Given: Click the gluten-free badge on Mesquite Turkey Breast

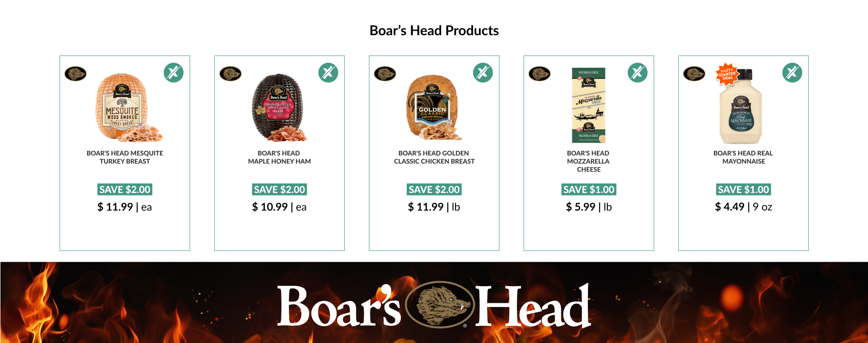Looking at the screenshot, I should click(174, 73).
